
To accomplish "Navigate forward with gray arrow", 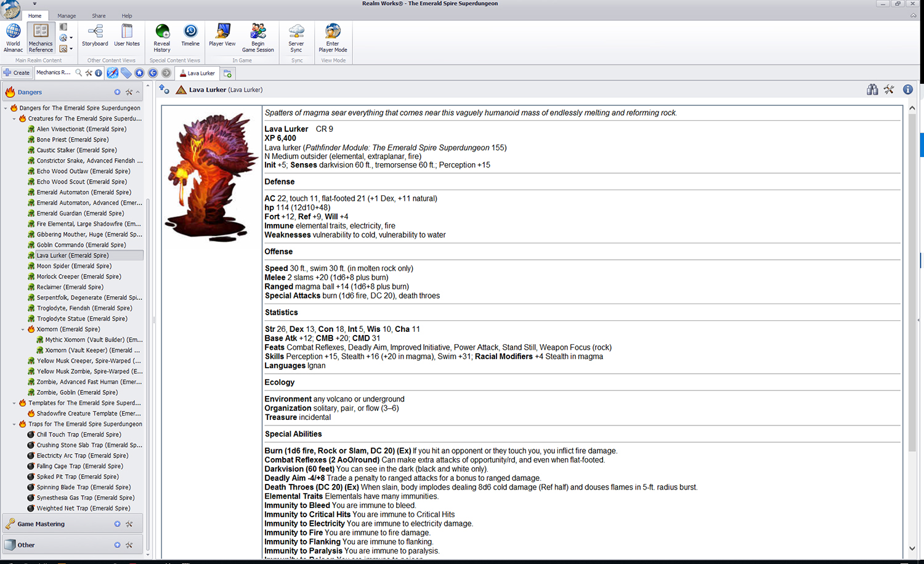I will (166, 73).
